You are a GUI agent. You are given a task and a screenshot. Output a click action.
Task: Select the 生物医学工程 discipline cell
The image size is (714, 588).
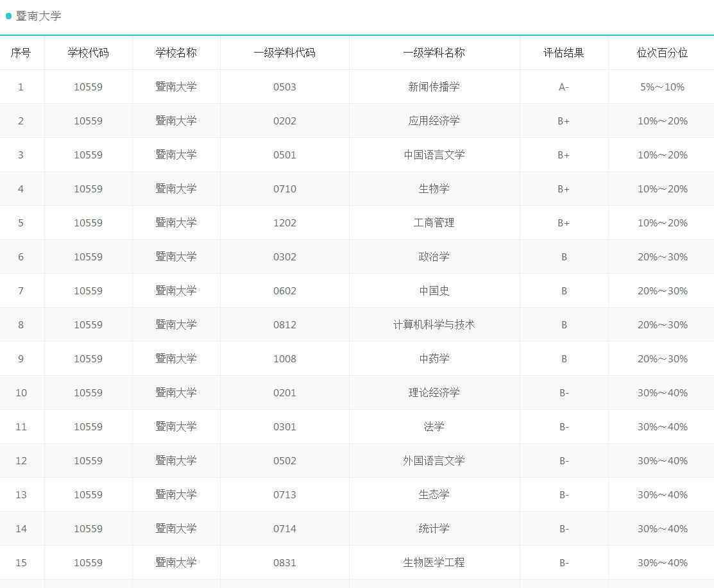click(x=434, y=562)
